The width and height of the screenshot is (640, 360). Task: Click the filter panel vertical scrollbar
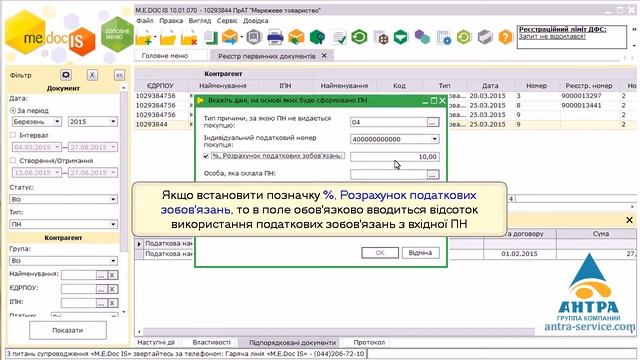(x=124, y=171)
